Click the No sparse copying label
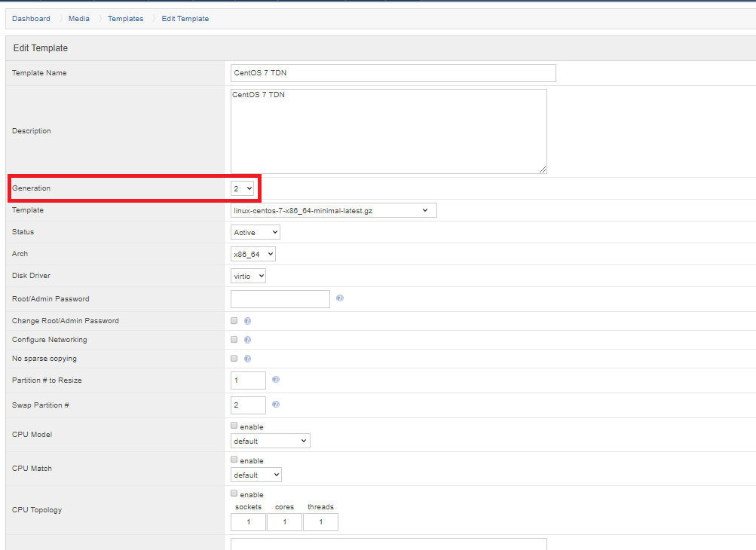The height and width of the screenshot is (550, 756). tap(44, 359)
